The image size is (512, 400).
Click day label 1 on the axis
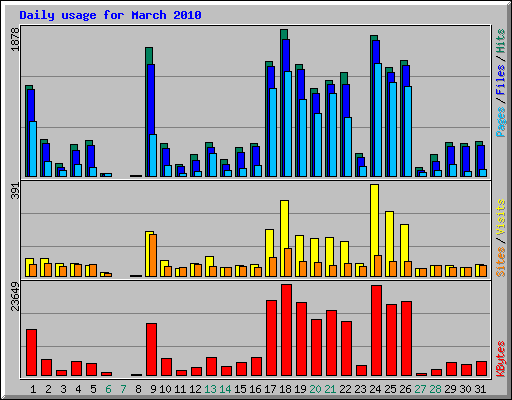[x=33, y=389]
